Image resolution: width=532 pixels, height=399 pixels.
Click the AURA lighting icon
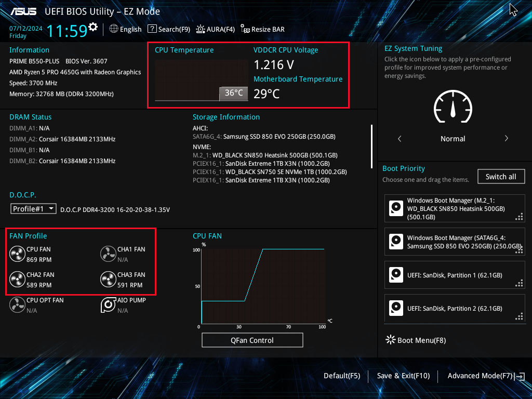coord(201,29)
